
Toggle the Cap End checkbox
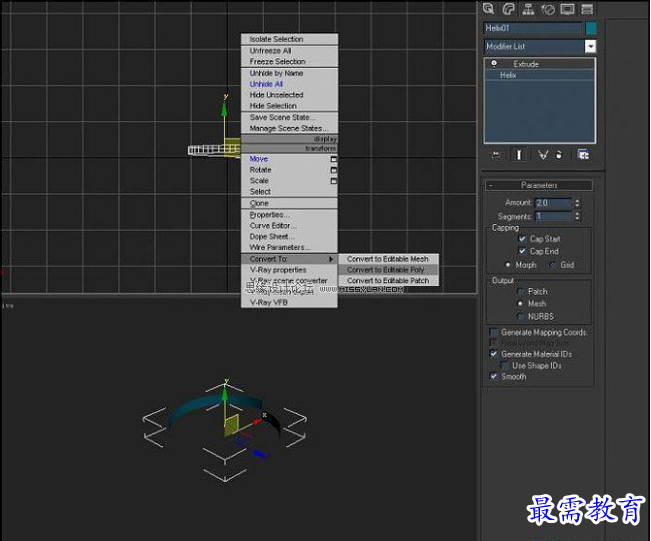[x=522, y=251]
